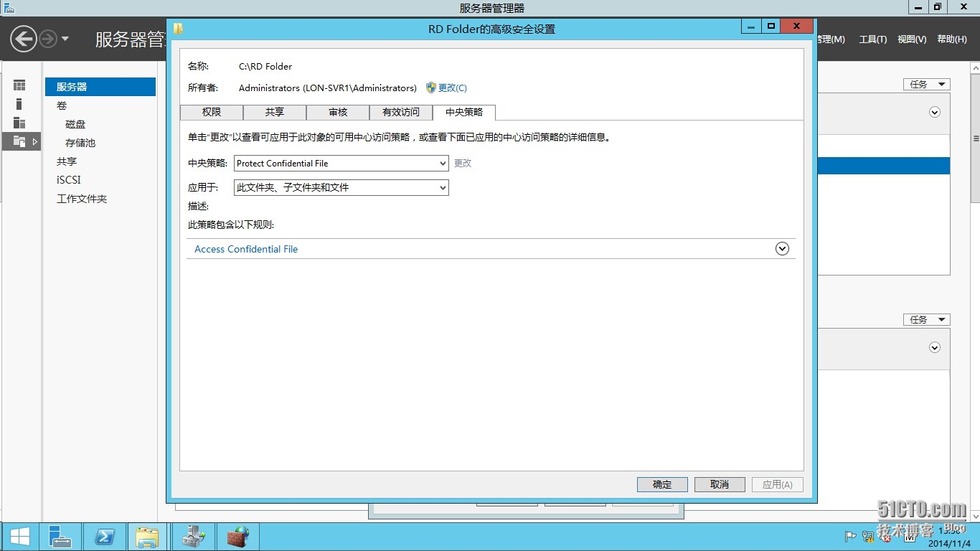Image resolution: width=980 pixels, height=551 pixels.
Task: Select iSCSI in navigation pane
Action: [x=69, y=180]
